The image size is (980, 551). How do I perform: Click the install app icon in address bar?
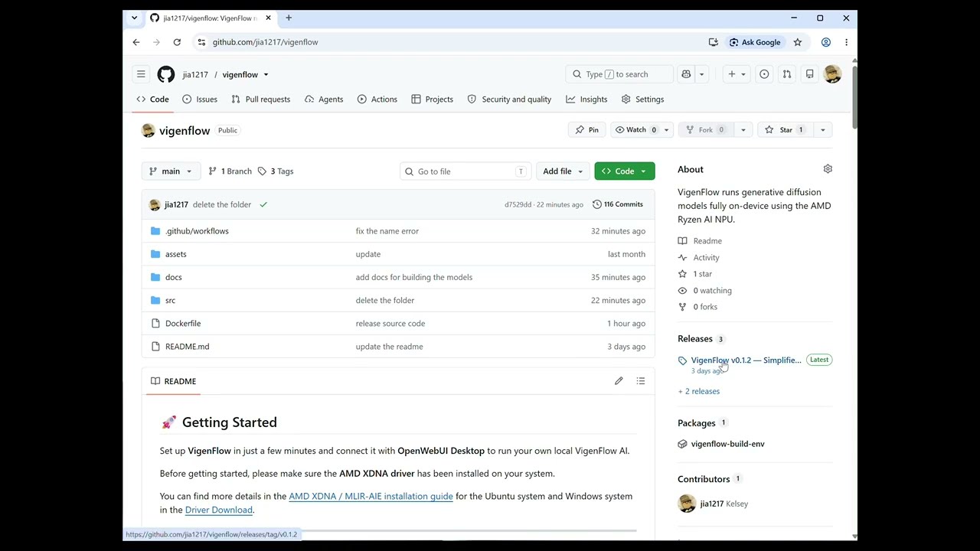714,42
